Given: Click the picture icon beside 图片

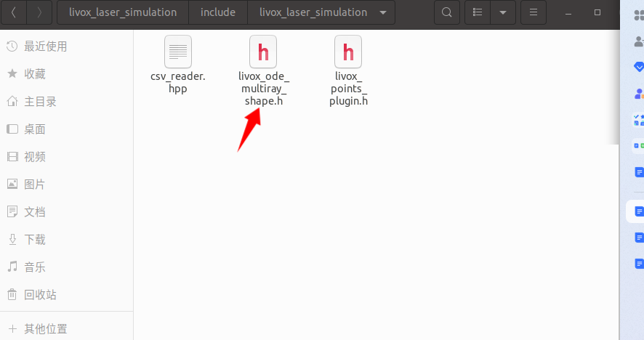Looking at the screenshot, I should click(12, 184).
